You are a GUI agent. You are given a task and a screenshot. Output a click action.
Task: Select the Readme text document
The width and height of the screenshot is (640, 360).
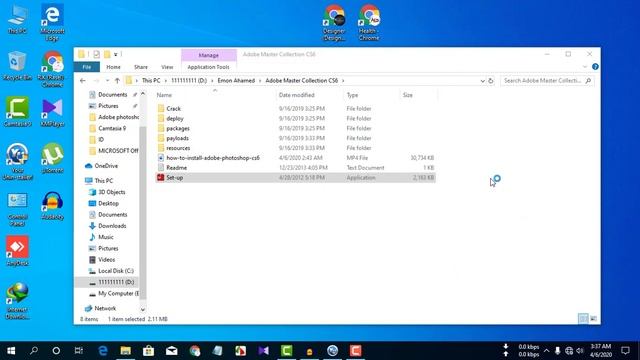pos(176,168)
